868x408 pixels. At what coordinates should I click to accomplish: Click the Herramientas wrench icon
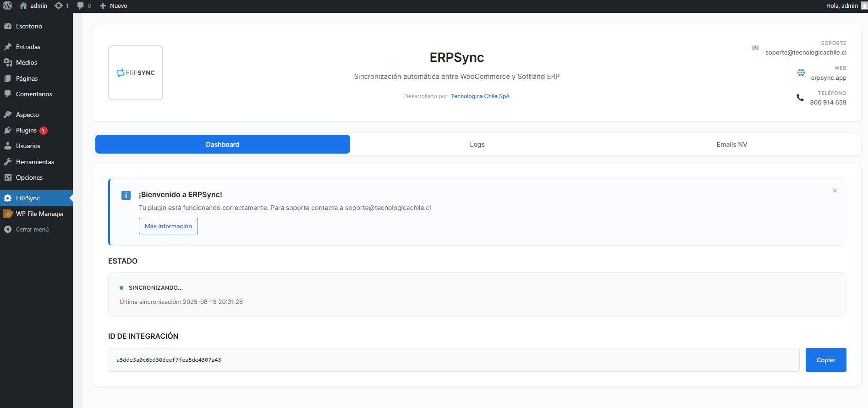[8, 162]
